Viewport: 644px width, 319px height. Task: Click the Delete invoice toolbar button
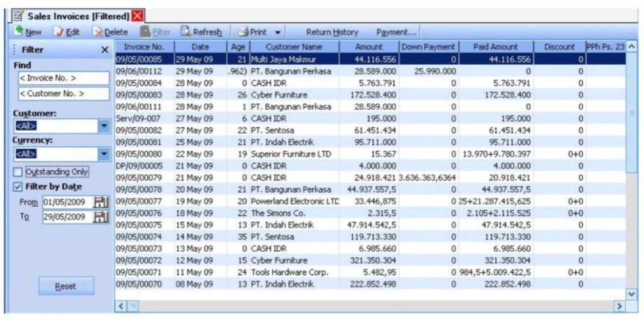(x=110, y=31)
